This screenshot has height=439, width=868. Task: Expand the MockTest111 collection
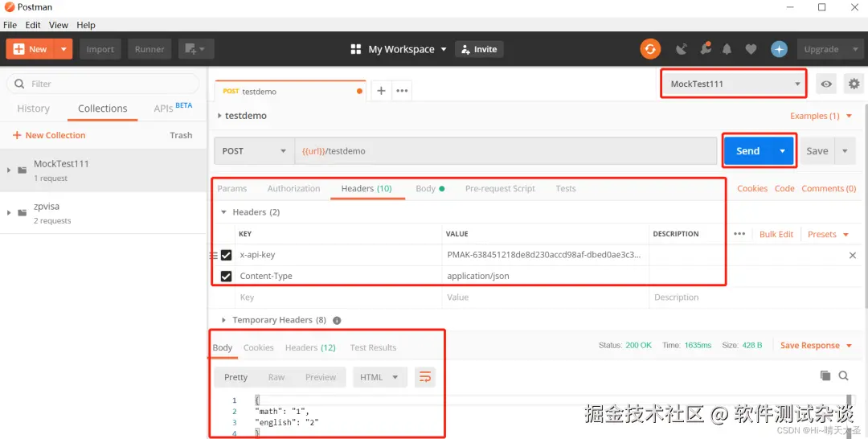(8, 170)
